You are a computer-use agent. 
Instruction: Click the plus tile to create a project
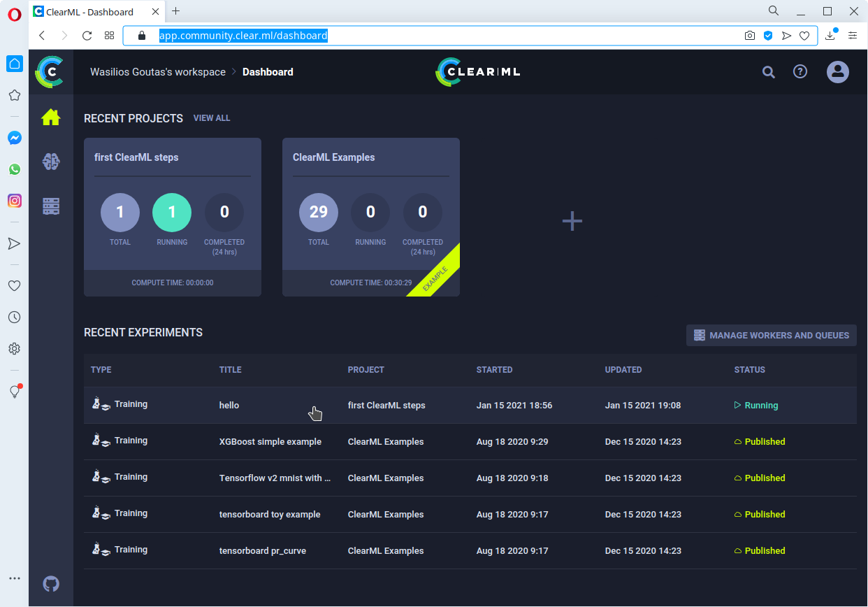click(x=572, y=220)
